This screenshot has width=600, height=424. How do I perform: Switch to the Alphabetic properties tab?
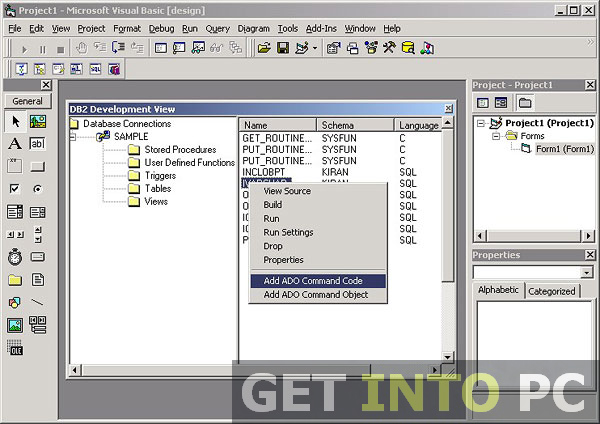[498, 290]
